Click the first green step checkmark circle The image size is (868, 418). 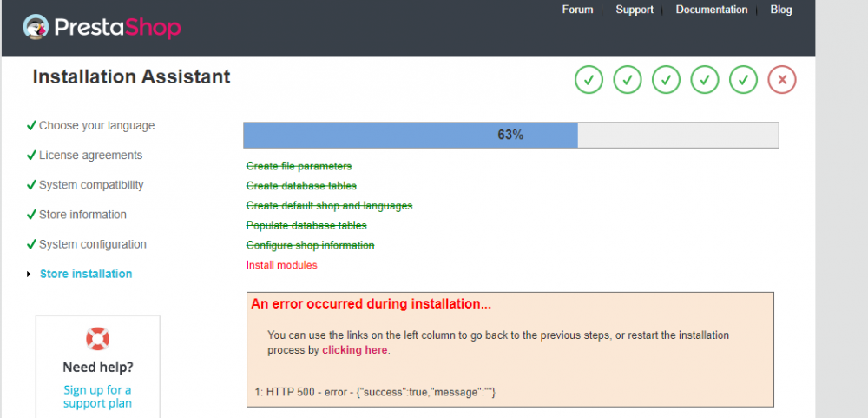coord(589,80)
